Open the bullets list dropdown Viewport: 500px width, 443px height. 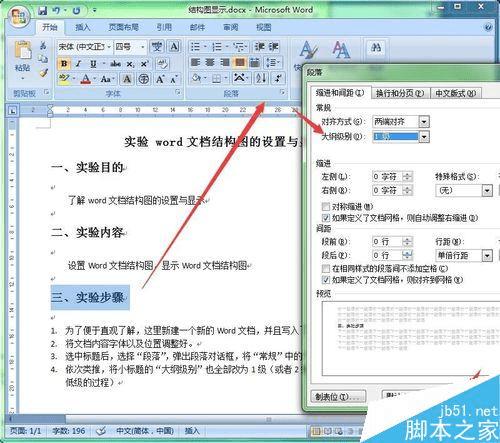pyautogui.click(x=205, y=47)
